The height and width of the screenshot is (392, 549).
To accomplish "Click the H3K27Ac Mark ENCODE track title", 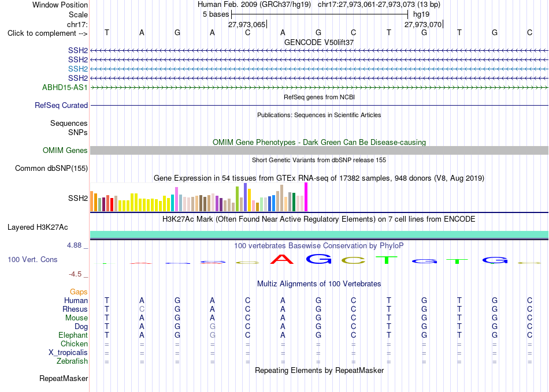I will click(x=319, y=219).
